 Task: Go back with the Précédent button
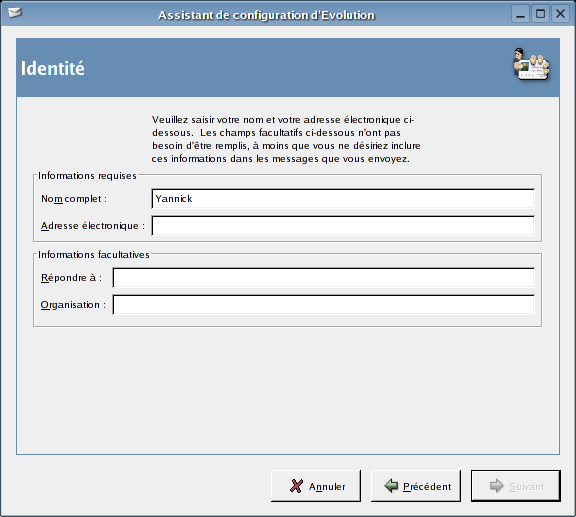pos(416,486)
